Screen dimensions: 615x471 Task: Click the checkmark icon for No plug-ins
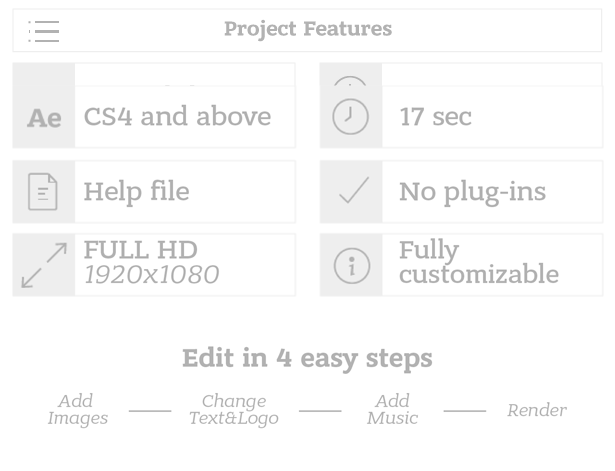click(x=354, y=190)
